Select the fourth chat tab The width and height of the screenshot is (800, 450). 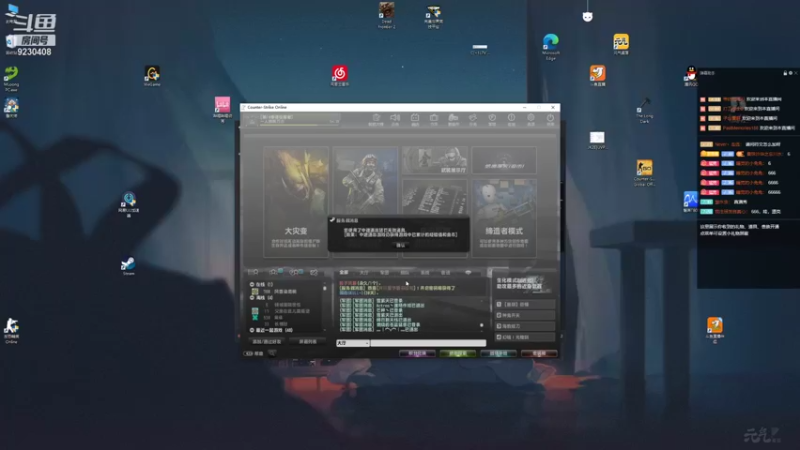(x=405, y=272)
